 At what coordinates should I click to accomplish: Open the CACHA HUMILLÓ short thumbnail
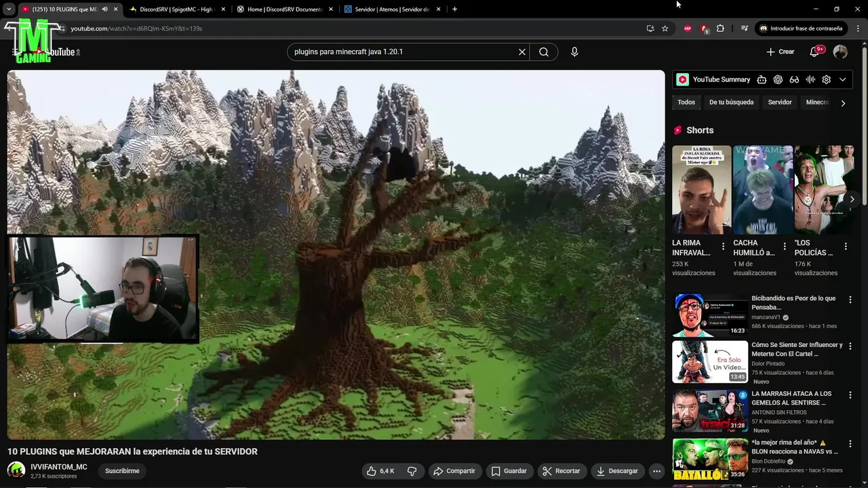[763, 190]
